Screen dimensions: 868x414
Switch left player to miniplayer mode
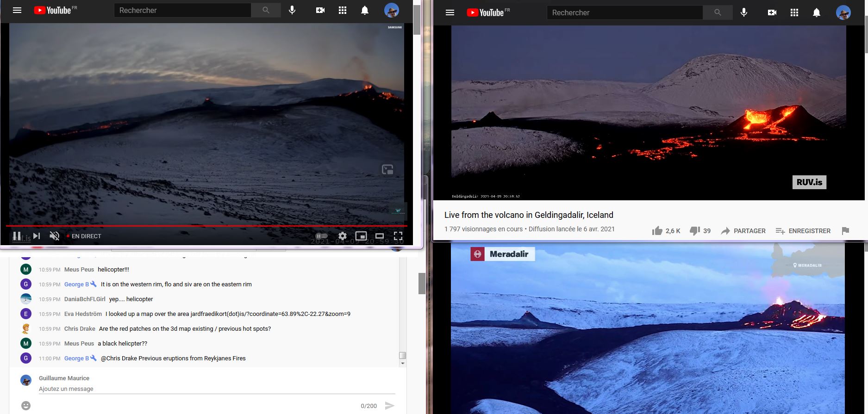pos(361,236)
